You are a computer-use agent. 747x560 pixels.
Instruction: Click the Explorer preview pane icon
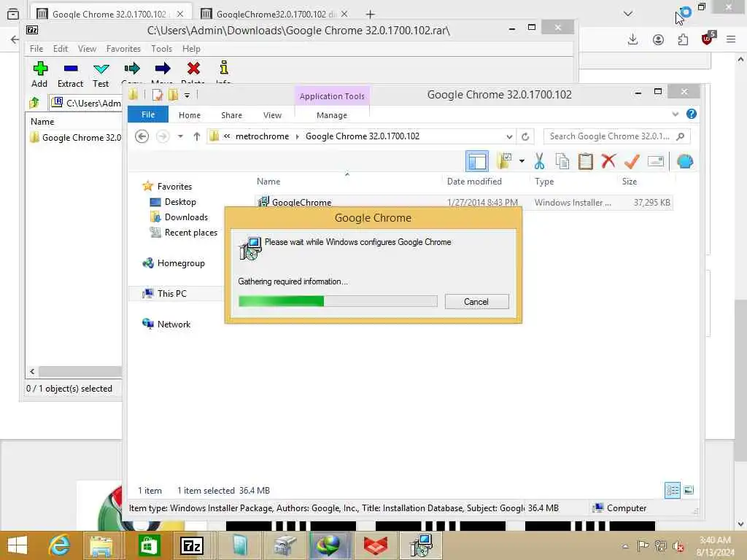[477, 161]
